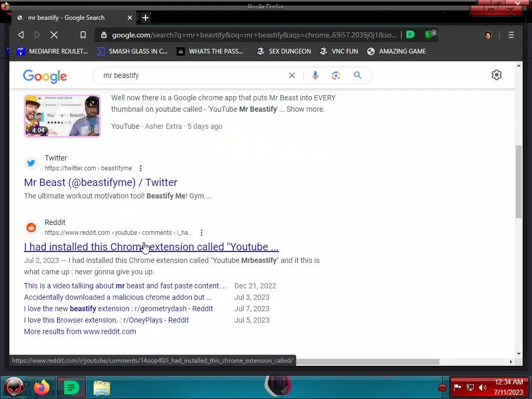Screen dimensions: 532x399
Task: Open 'Accidentally downloaded a malicious chrome addon' link
Action: 118,297
